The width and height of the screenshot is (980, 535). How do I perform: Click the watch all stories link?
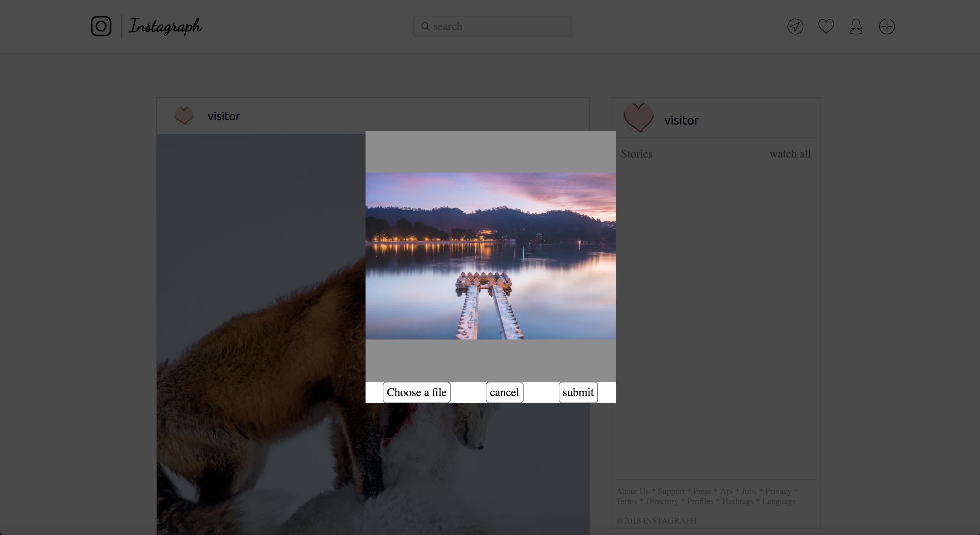[x=790, y=154]
